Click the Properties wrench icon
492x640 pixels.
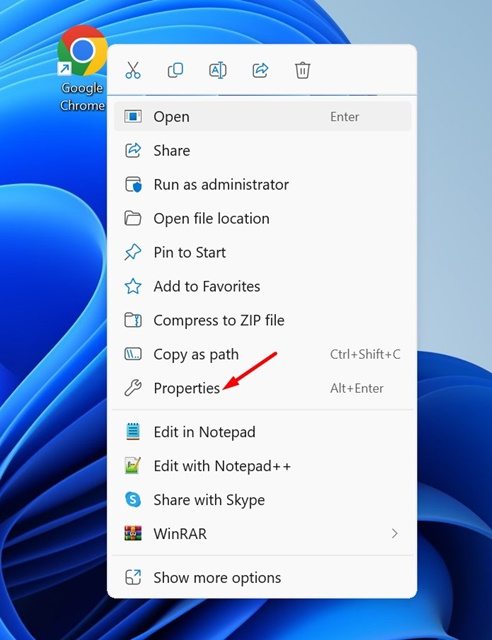tap(133, 388)
